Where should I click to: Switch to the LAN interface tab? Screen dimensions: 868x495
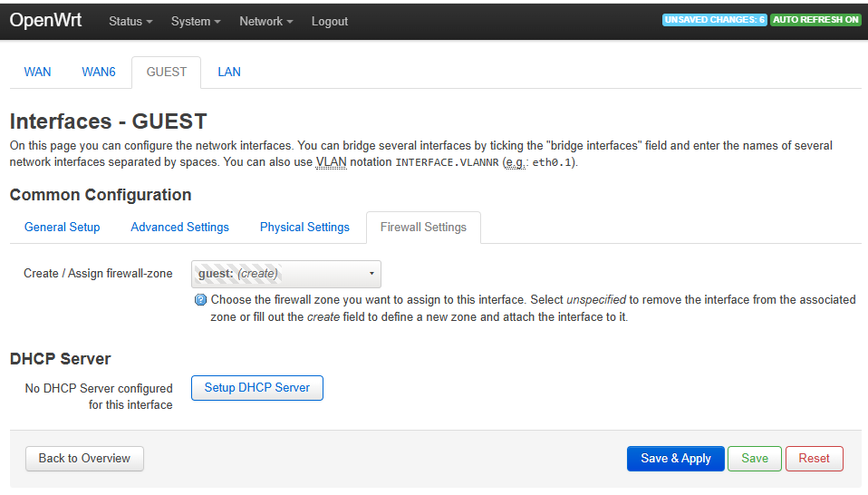point(229,72)
